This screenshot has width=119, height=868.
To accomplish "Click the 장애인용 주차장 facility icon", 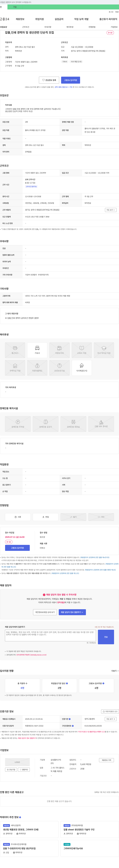I will [18, 424].
